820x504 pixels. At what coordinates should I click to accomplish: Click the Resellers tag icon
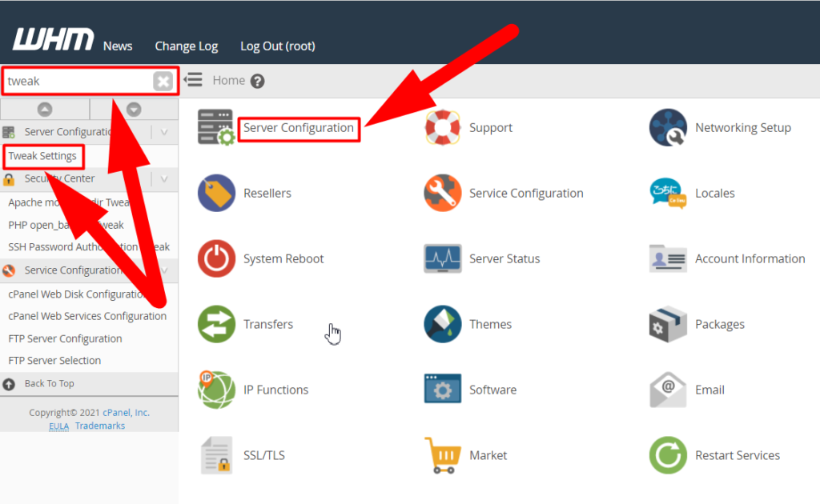(x=216, y=193)
